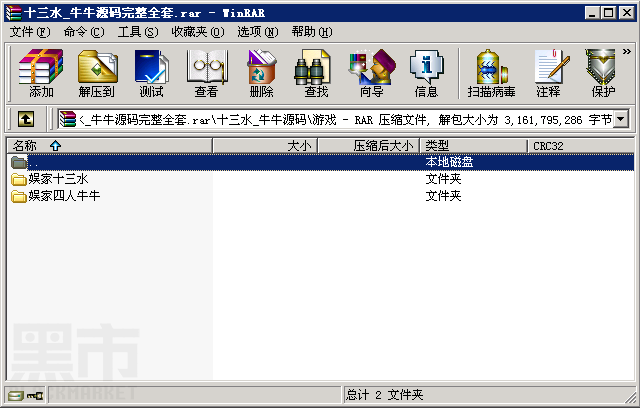Start 扫描病毒 virus scan tool
Screen dimensions: 640x408
click(491, 73)
